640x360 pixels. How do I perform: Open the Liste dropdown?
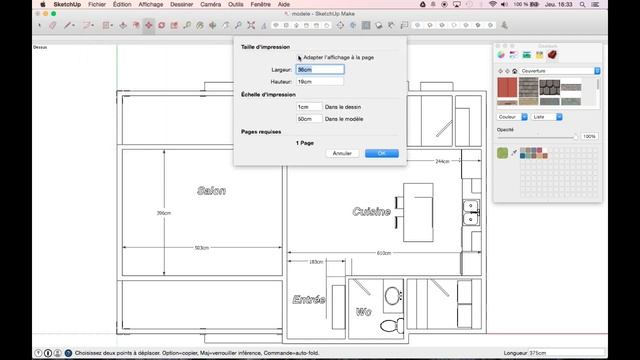[x=547, y=117]
